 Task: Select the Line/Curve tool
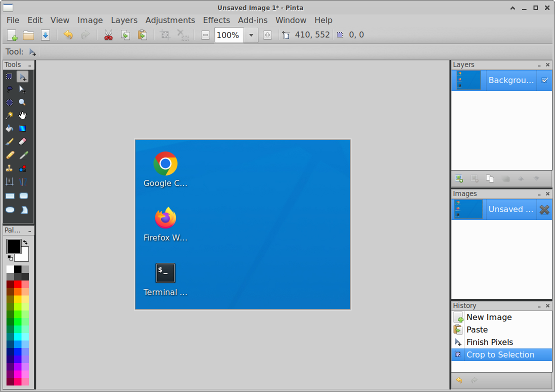click(22, 181)
